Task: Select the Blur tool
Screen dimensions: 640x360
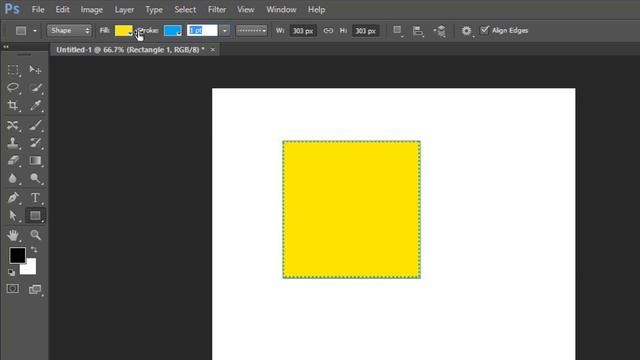Action: click(x=13, y=178)
